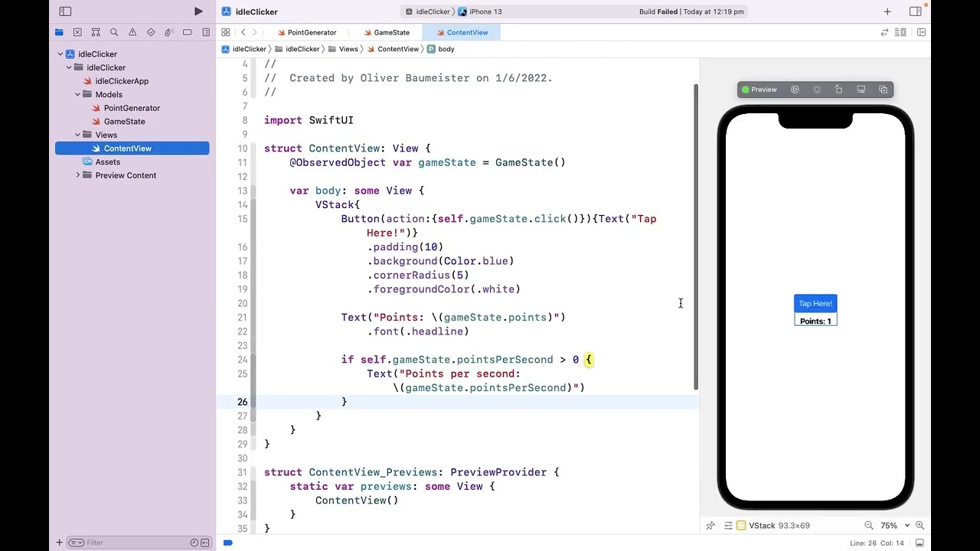
Task: Open the Report navigator
Action: click(x=206, y=32)
